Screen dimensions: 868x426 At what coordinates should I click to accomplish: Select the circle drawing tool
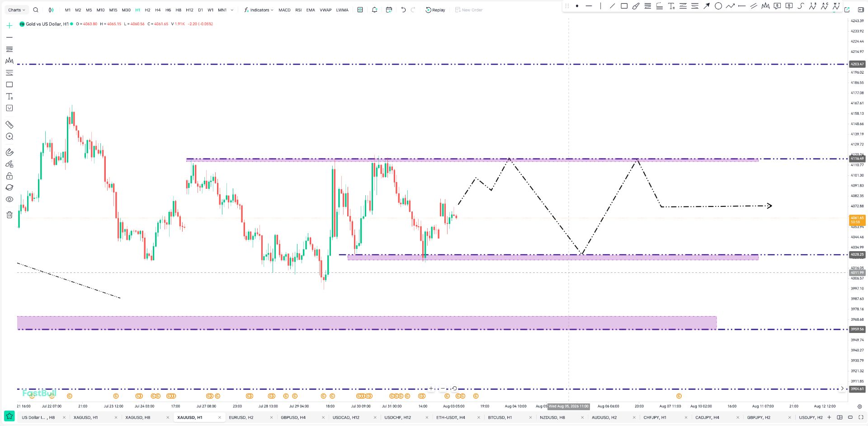click(718, 6)
